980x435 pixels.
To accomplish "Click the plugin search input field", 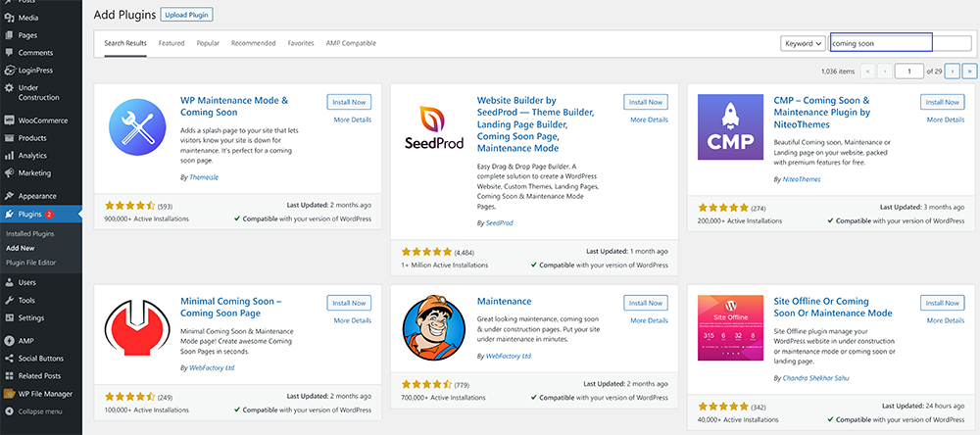I will (901, 44).
